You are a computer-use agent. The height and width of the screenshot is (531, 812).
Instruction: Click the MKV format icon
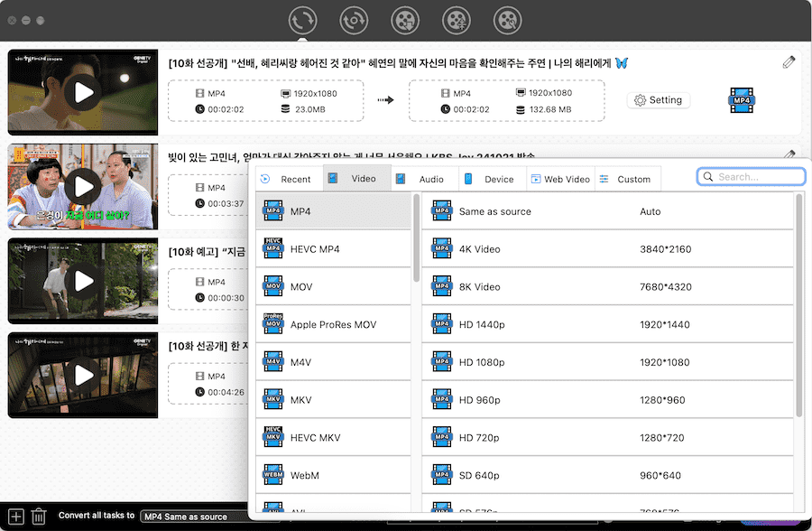point(273,399)
